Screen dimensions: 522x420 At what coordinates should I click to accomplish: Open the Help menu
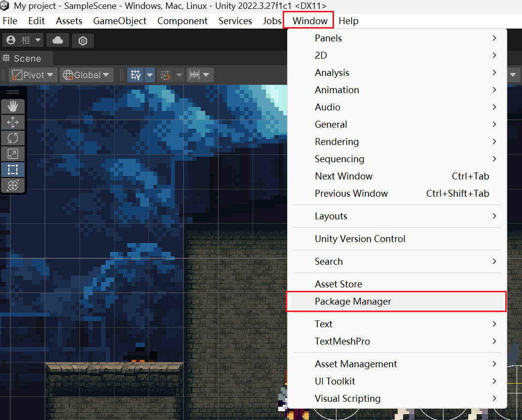tap(348, 21)
